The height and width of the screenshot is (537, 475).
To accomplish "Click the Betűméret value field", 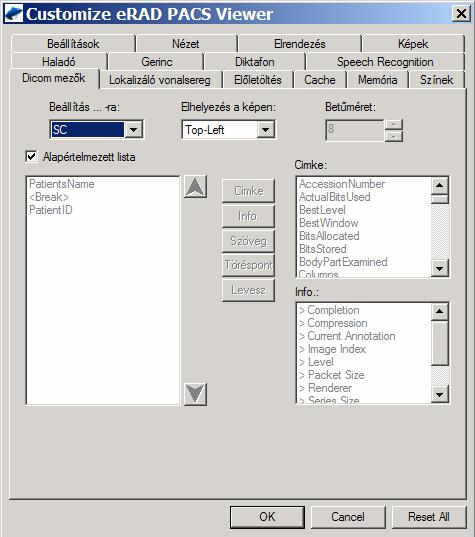I will (355, 130).
